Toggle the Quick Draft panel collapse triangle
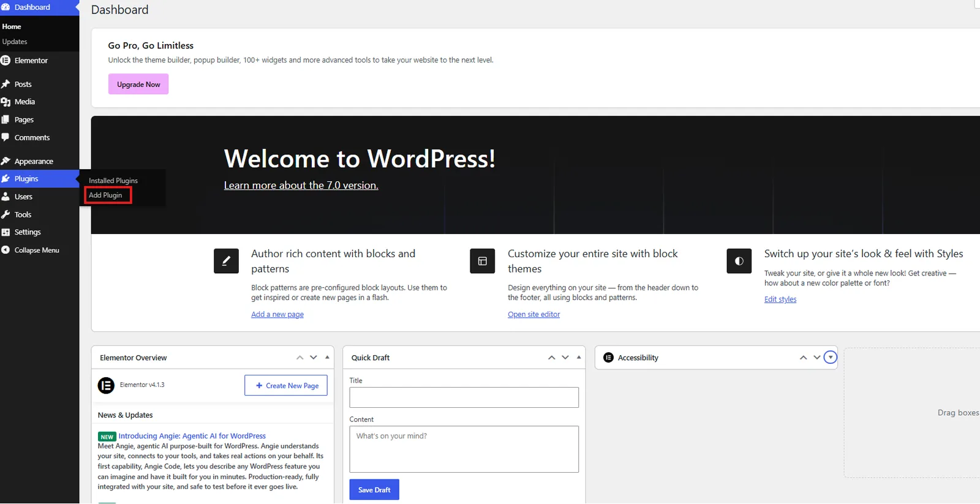980x504 pixels. [x=579, y=357]
